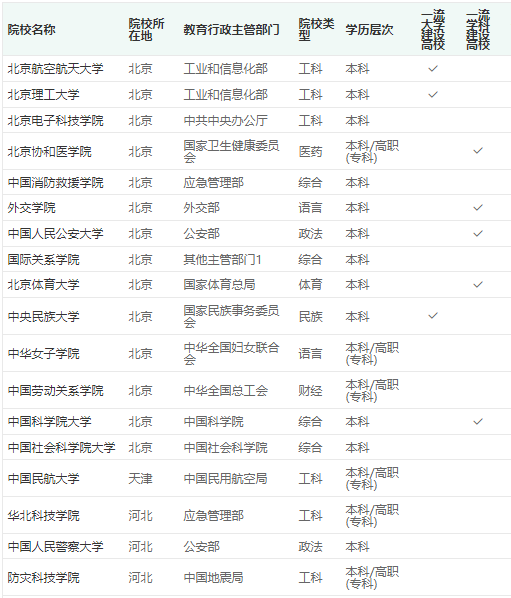Click department cell 中国科学院
Screen dimensions: 511x598
tap(214, 421)
